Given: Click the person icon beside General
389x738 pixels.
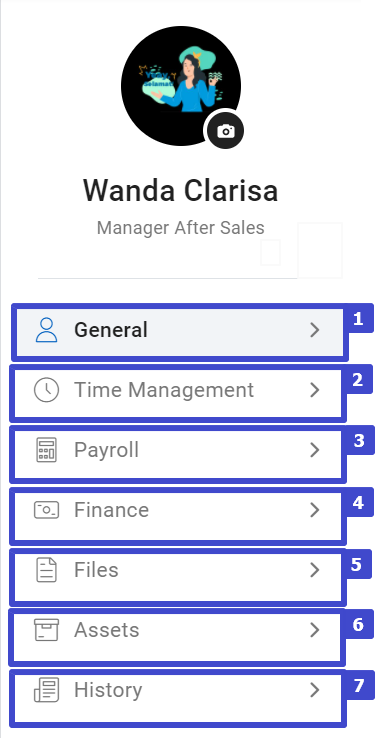Looking at the screenshot, I should click(47, 330).
